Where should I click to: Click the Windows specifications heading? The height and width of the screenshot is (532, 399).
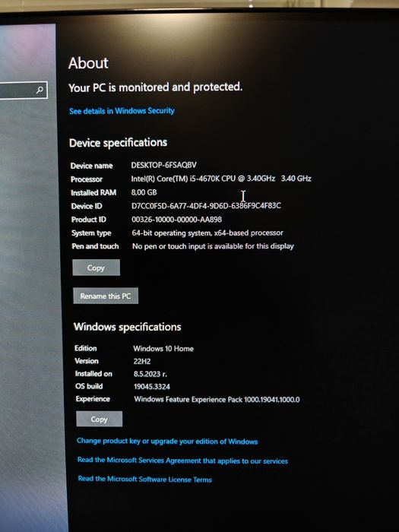point(127,327)
